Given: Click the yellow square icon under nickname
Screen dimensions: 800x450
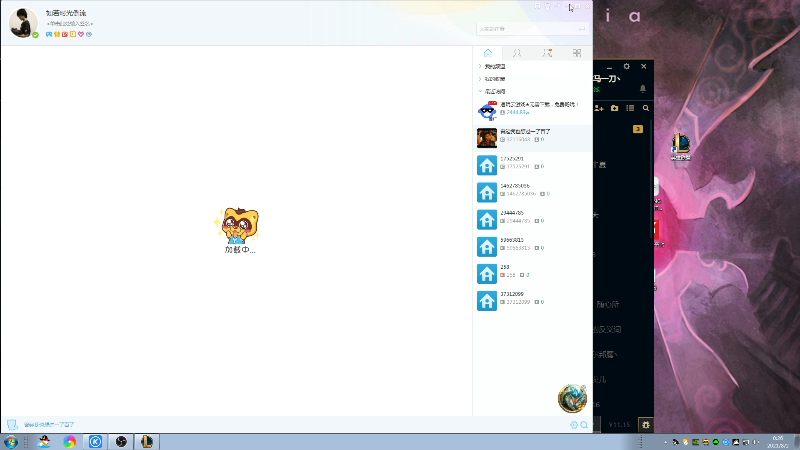Looking at the screenshot, I should [73, 34].
